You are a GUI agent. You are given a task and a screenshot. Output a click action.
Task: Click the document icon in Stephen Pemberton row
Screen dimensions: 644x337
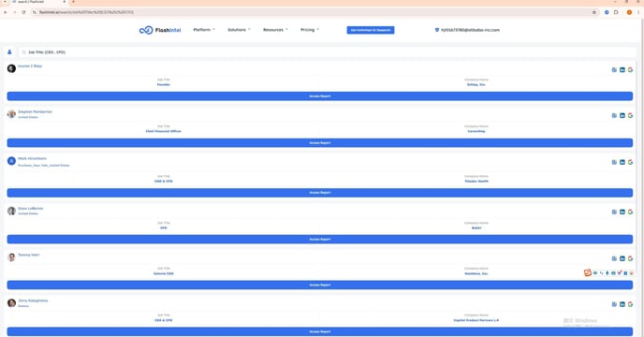coord(614,115)
